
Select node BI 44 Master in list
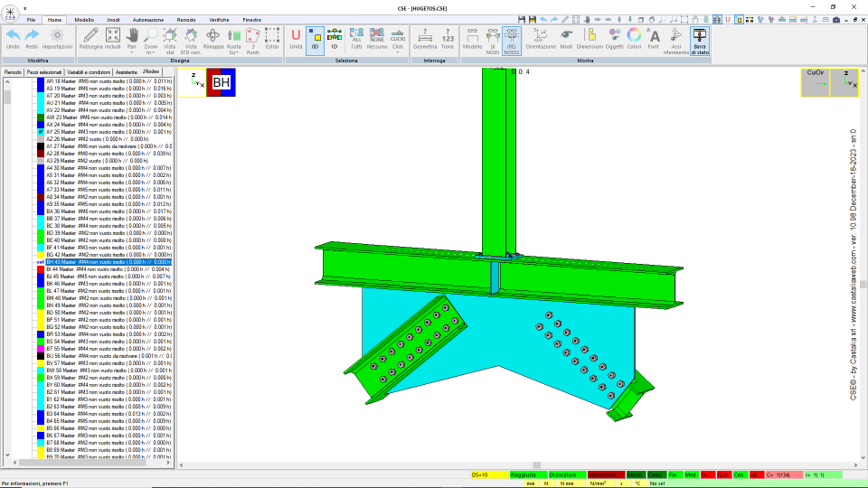coord(108,269)
